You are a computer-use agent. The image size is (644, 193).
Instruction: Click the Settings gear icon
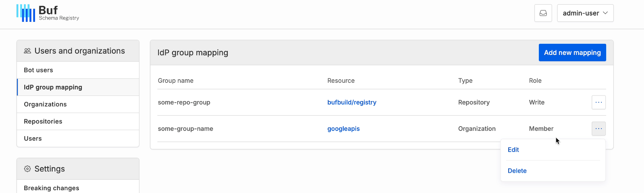pyautogui.click(x=27, y=169)
